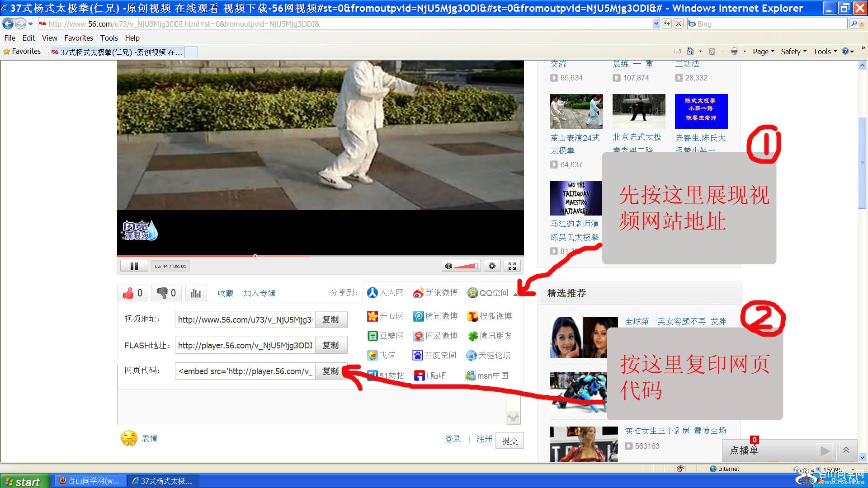Viewport: 868px width, 488px height.
Task: Share the video to 百度空间
Action: tap(434, 355)
